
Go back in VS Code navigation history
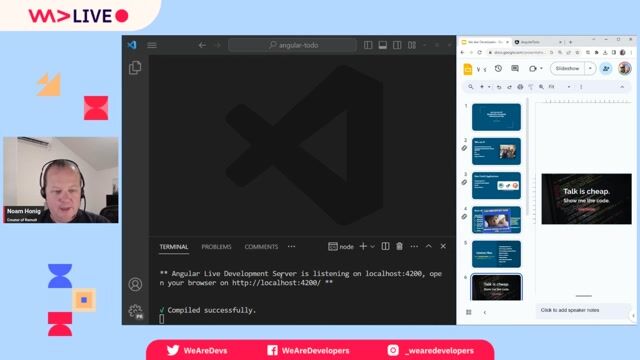[x=202, y=45]
